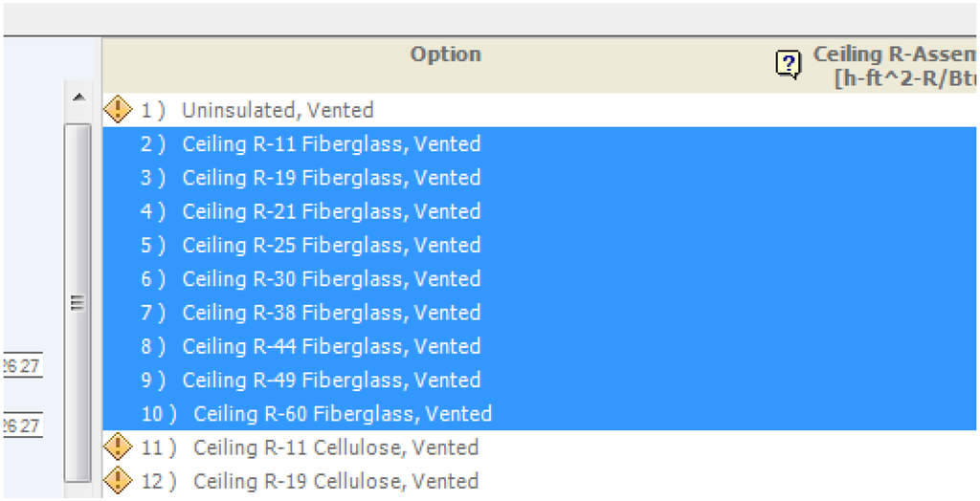Click the Option column header

click(445, 54)
